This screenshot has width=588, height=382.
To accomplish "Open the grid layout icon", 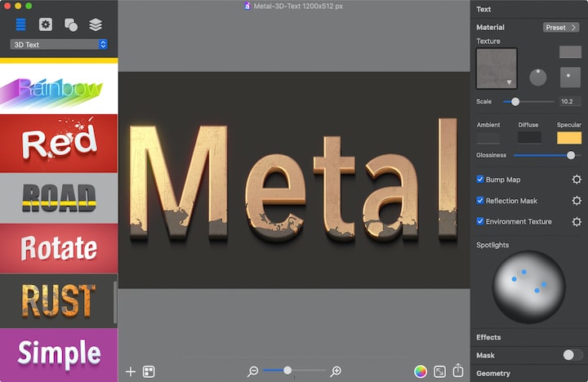I will (x=149, y=371).
